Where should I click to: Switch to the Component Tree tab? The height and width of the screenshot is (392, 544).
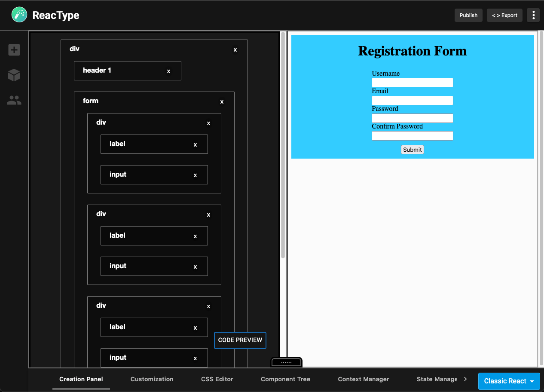pyautogui.click(x=285, y=379)
